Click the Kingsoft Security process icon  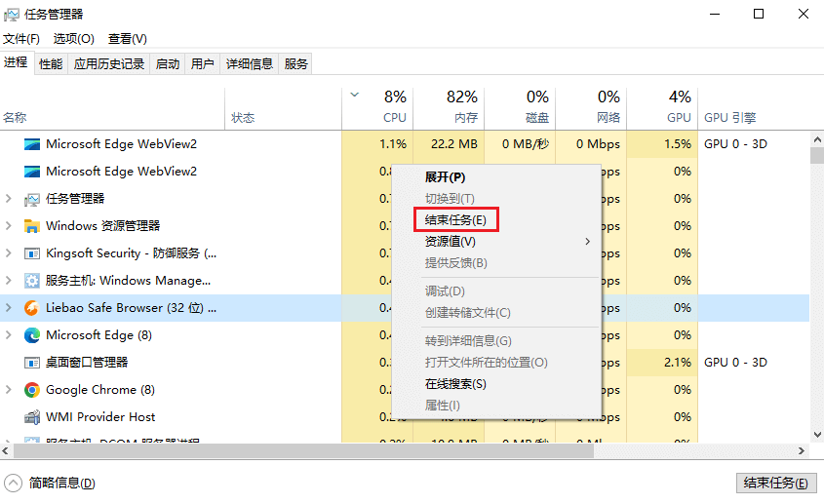31,253
